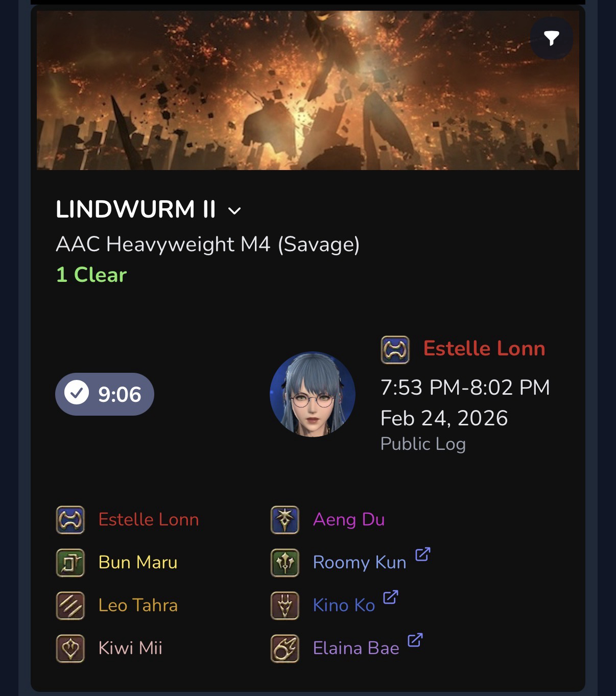Open the filter funnel icon
This screenshot has width=616, height=696.
pos(551,38)
